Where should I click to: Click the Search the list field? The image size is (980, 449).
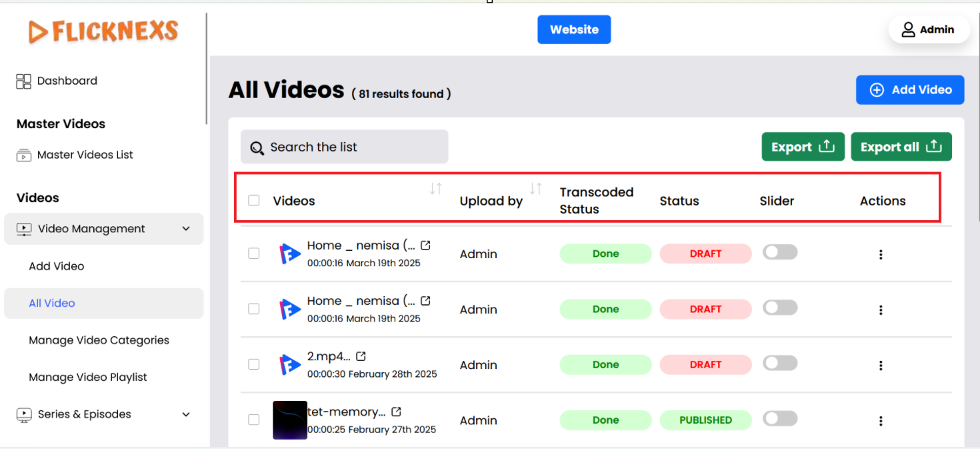[344, 147]
